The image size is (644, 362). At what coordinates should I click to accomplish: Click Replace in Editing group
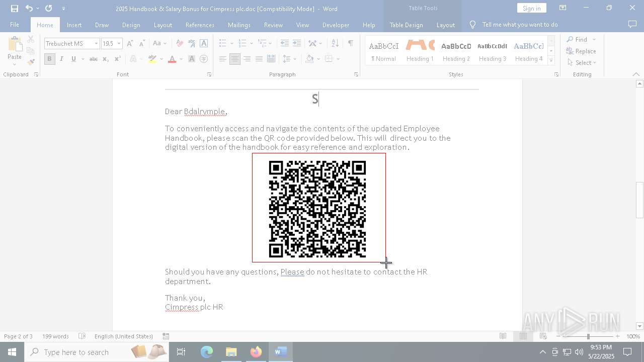(581, 51)
